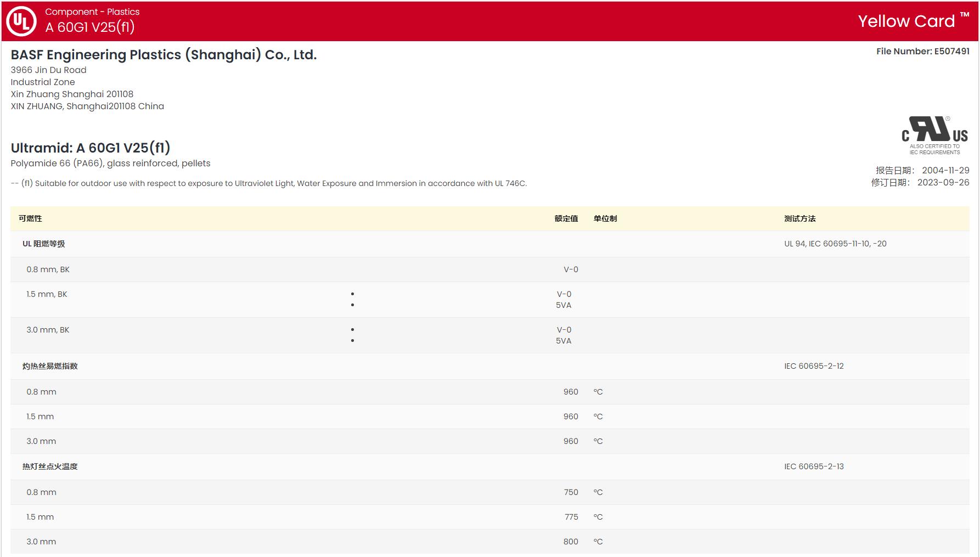Click the 5VA rating in 1.5 mm, BK row
Image resolution: width=980 pixels, height=557 pixels.
click(x=564, y=305)
